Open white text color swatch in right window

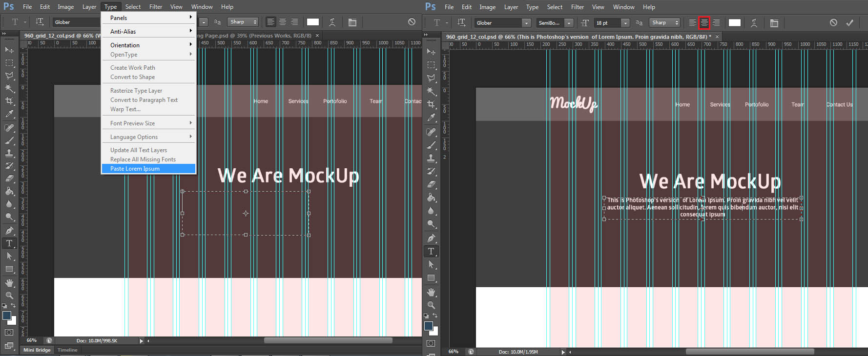[734, 23]
